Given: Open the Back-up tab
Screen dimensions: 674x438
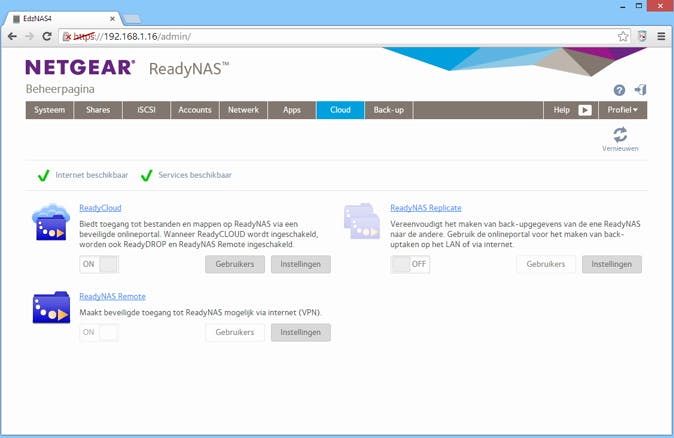Looking at the screenshot, I should click(x=389, y=110).
